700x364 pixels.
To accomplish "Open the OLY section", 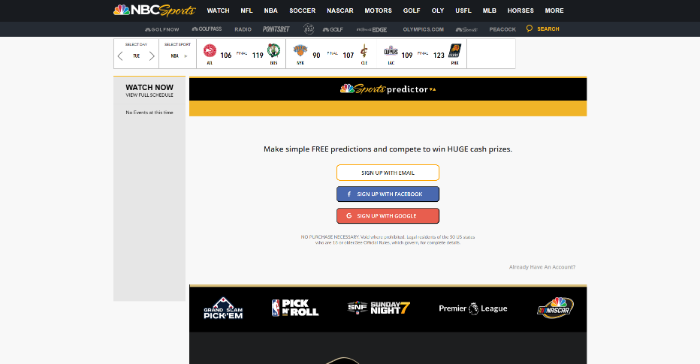I will 438,10.
